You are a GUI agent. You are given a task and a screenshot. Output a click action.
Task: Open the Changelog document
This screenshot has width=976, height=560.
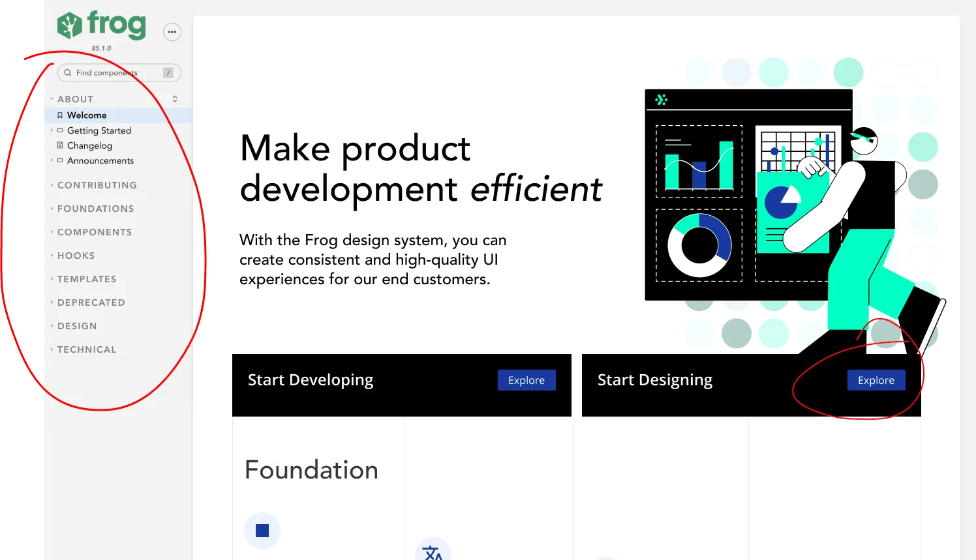[x=89, y=145]
